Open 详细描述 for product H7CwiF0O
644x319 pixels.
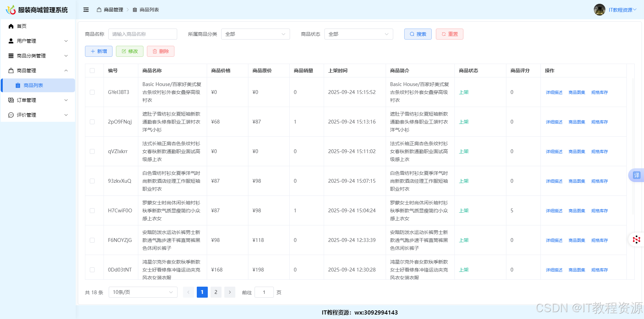pos(554,211)
